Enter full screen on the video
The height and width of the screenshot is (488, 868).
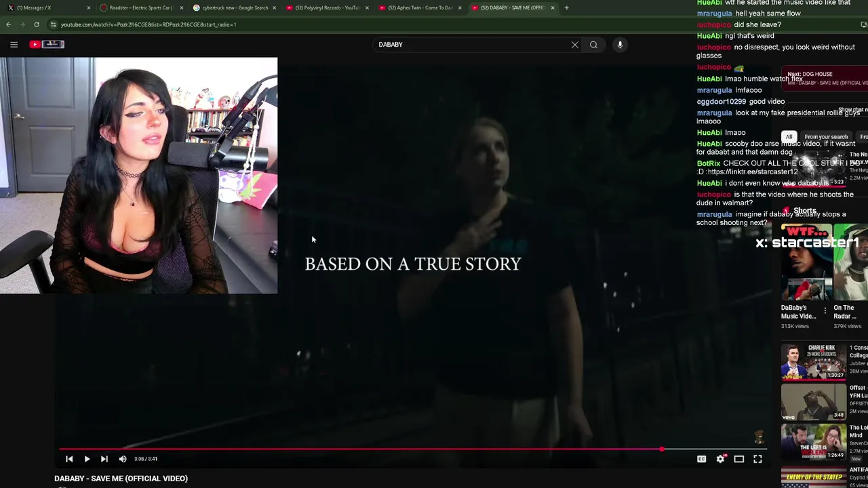pos(757,459)
